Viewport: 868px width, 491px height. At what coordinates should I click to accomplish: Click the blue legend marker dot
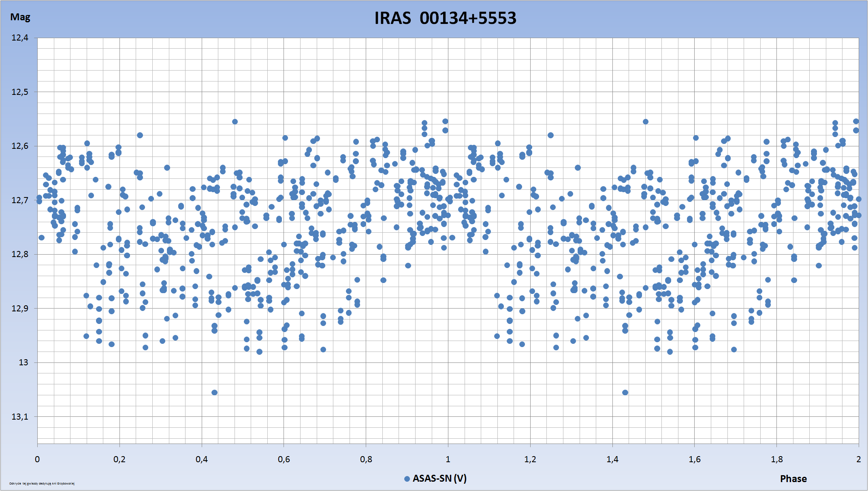(407, 479)
